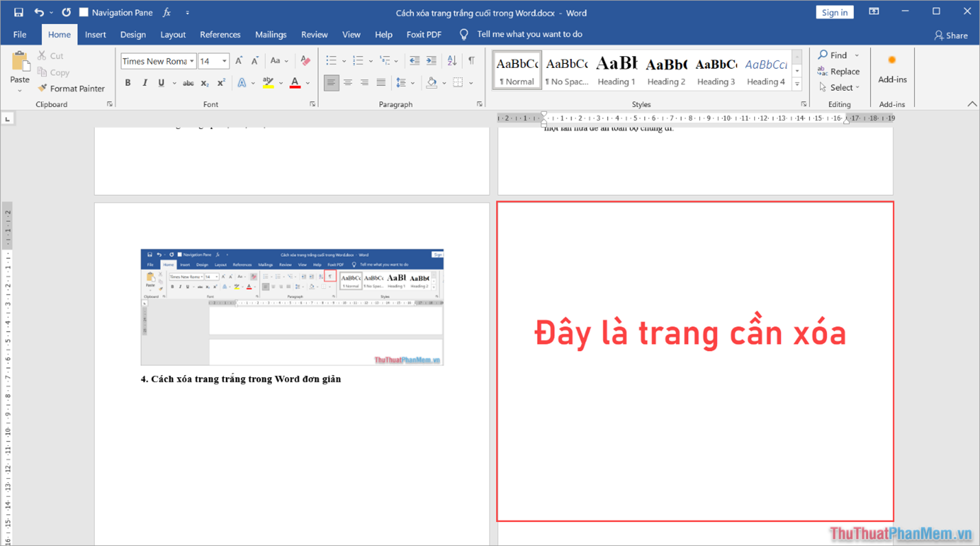Select center text alignment

point(347,82)
